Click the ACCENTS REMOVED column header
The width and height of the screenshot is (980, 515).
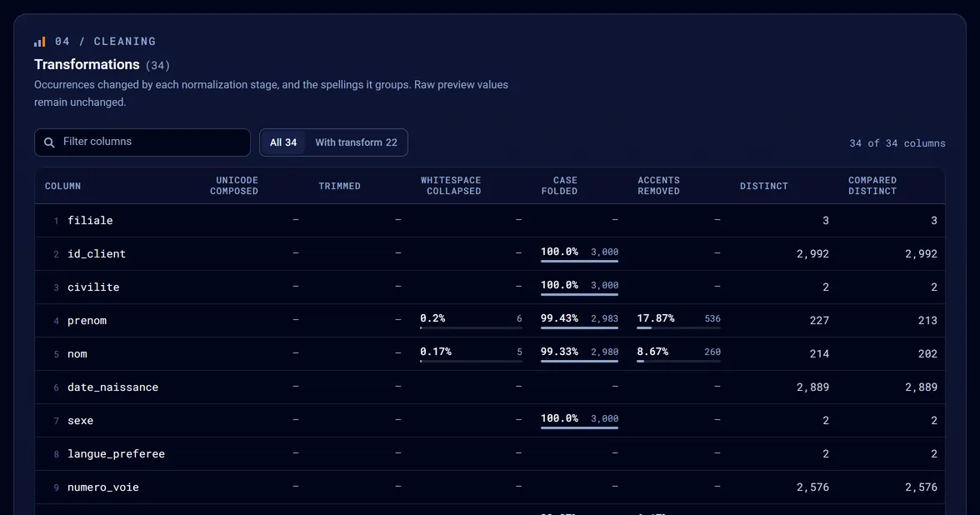658,186
